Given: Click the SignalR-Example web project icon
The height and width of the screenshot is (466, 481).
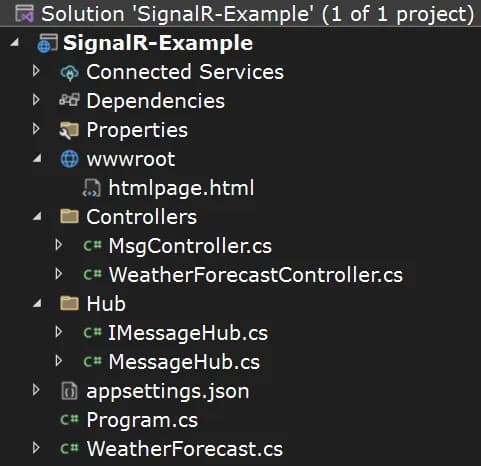Looking at the screenshot, I should click(x=47, y=43).
